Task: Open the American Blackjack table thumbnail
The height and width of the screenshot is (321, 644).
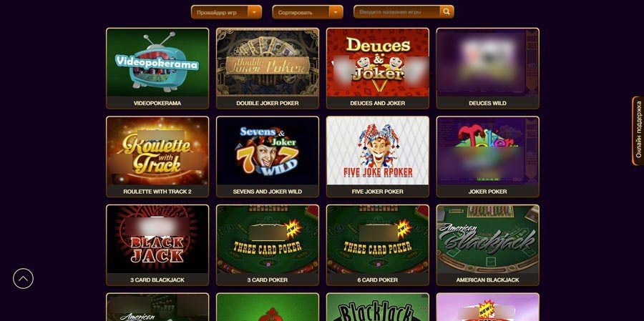Action: pyautogui.click(x=487, y=239)
